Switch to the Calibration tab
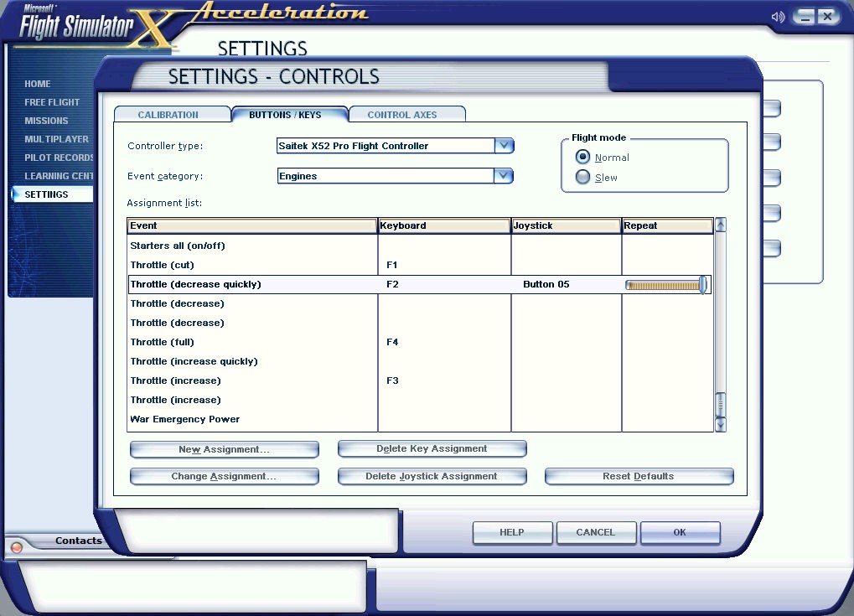 [x=168, y=115]
